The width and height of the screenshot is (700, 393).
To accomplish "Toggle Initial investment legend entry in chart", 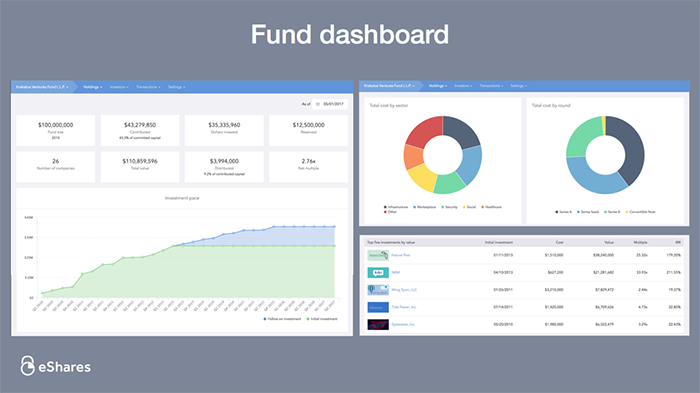I will [322, 319].
